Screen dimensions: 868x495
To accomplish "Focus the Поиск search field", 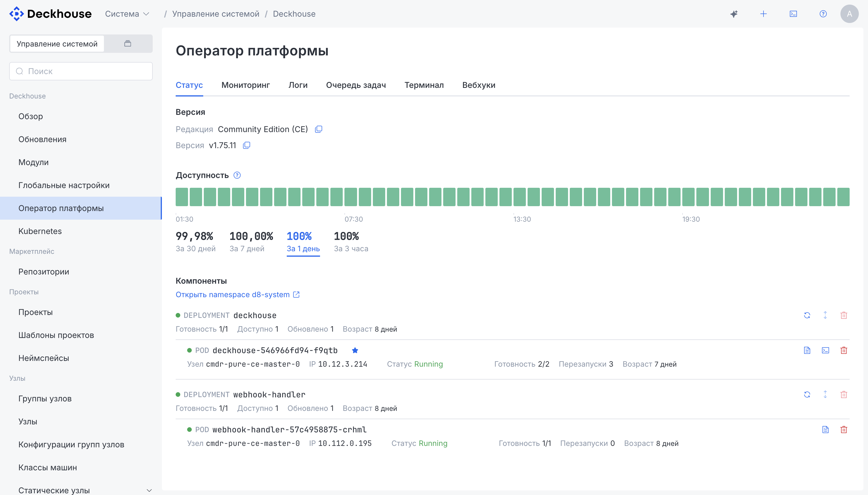I will tap(81, 71).
